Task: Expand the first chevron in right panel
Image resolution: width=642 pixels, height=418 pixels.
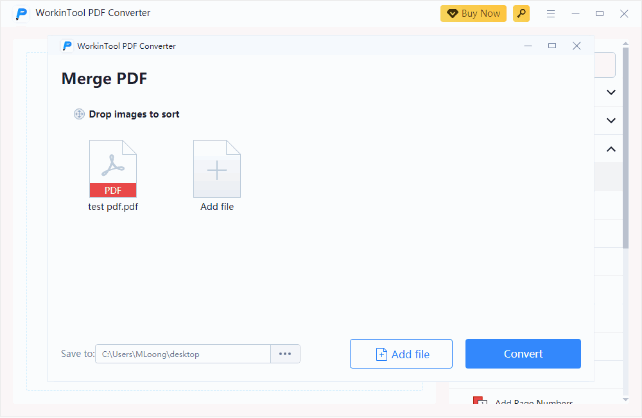Action: (x=611, y=92)
